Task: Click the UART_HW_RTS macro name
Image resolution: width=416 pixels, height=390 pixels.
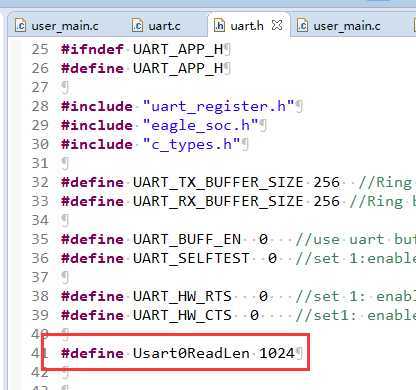Action: 182,297
